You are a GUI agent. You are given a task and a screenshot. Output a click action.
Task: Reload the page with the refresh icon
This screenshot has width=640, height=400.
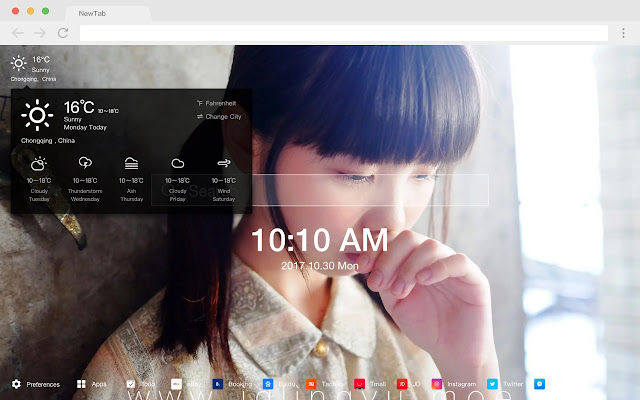coord(63,33)
